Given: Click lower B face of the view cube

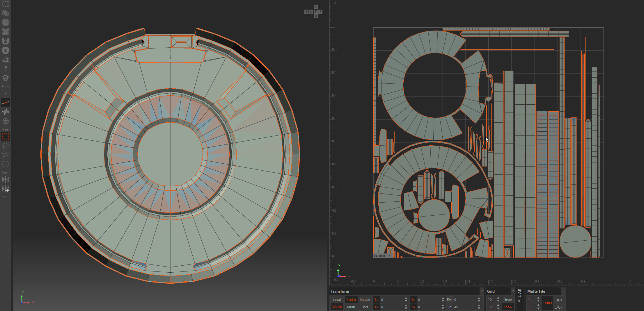Looking at the screenshot, I should [x=316, y=16].
